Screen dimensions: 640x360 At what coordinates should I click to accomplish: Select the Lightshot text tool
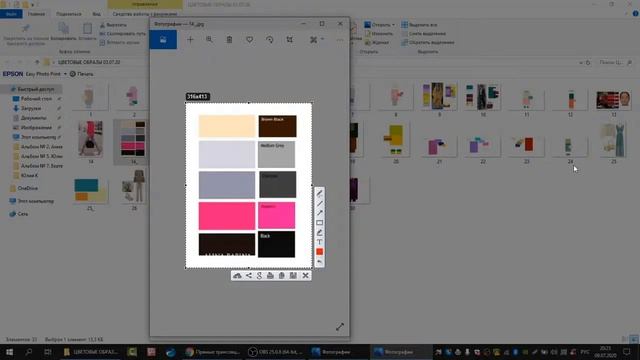pyautogui.click(x=320, y=242)
